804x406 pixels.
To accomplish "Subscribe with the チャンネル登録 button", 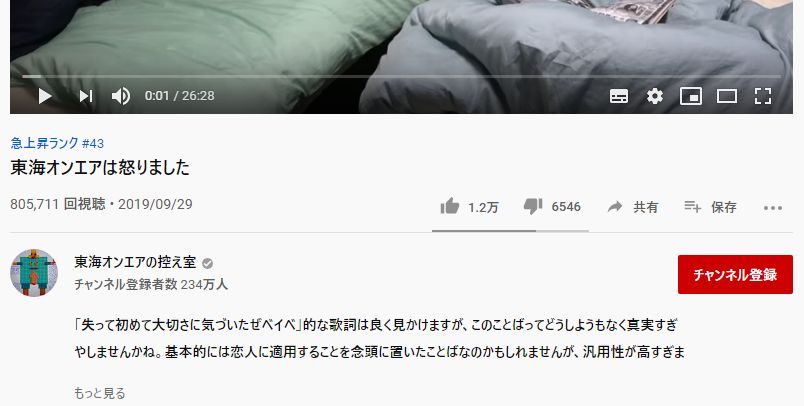I will [735, 274].
